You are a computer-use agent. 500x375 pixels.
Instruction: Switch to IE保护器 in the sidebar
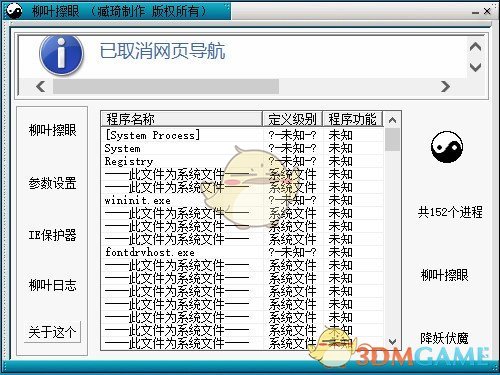[52, 235]
